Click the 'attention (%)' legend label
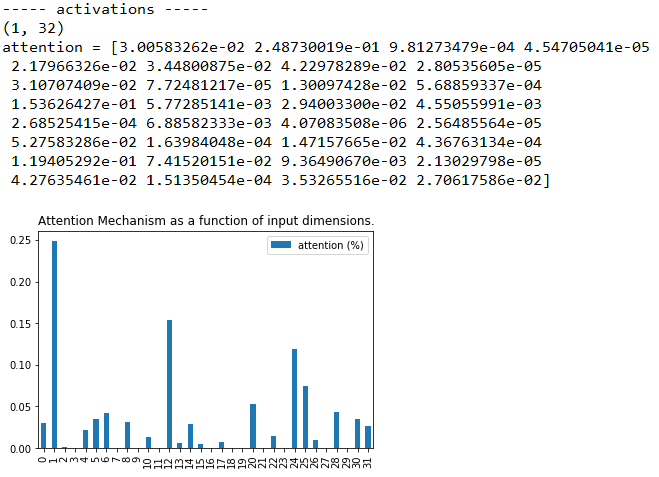The height and width of the screenshot is (477, 659). [331, 245]
